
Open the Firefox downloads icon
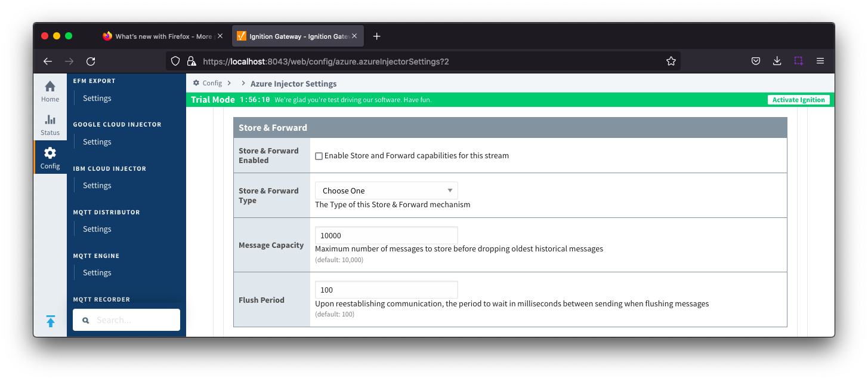(777, 61)
